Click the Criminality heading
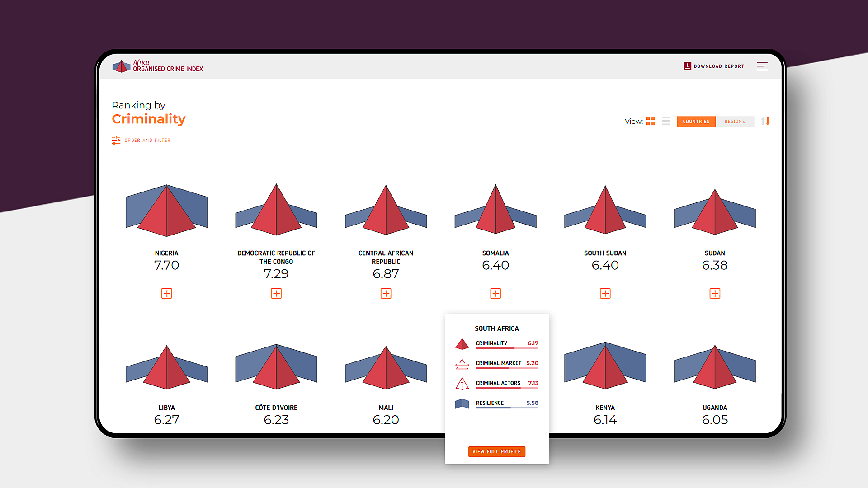868x488 pixels. tap(149, 119)
